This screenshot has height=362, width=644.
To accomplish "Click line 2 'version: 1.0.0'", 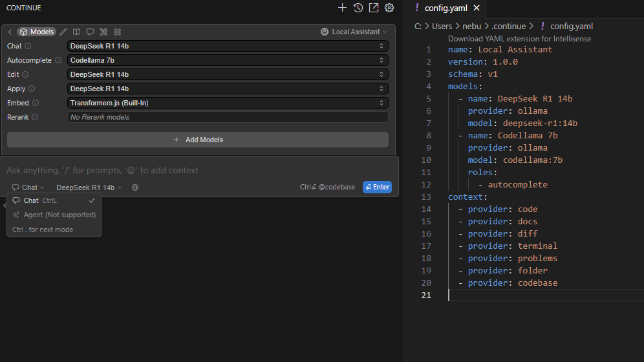I will (x=482, y=62).
